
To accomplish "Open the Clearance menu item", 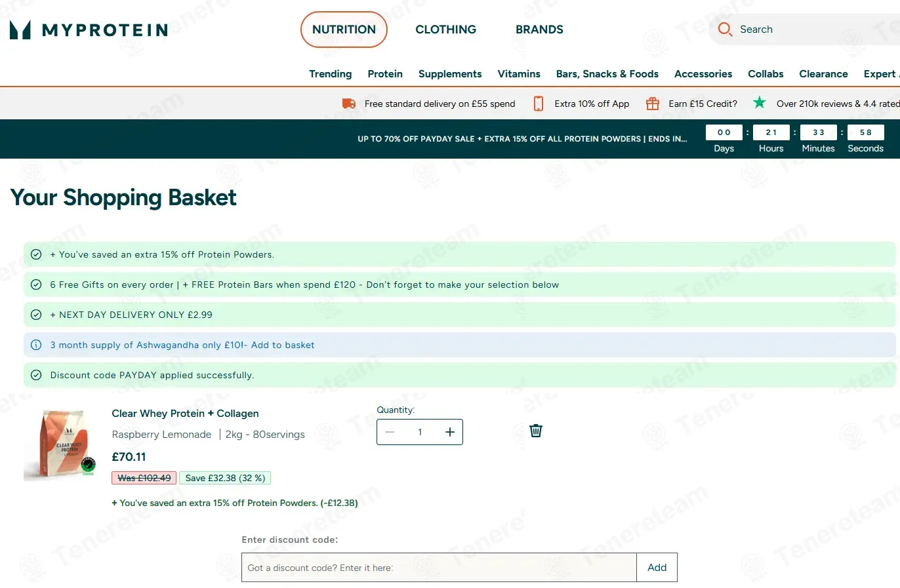I will (823, 74).
